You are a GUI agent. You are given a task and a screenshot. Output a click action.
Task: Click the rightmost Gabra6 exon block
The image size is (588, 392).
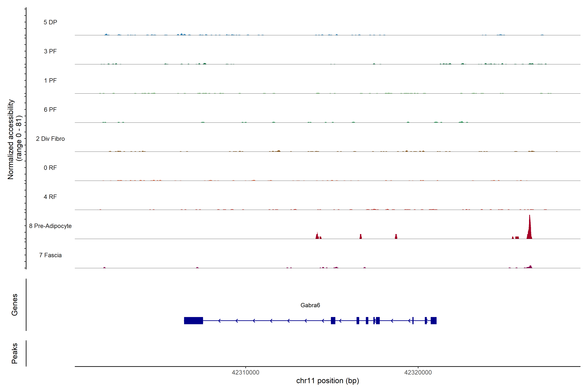point(433,320)
